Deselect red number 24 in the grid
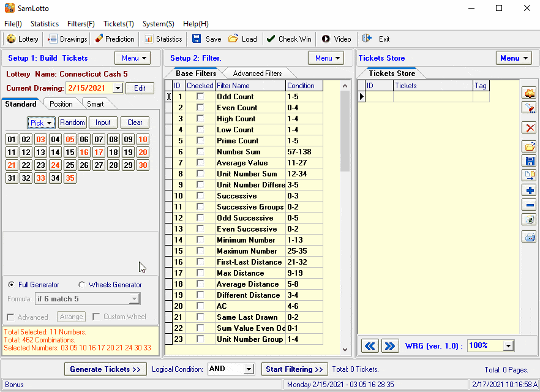540x392 pixels. (55, 165)
